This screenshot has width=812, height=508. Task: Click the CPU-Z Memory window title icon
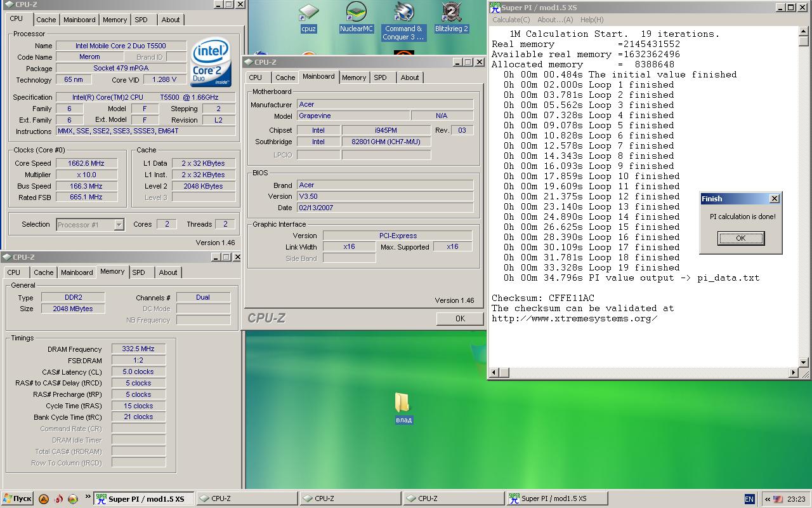(7, 257)
